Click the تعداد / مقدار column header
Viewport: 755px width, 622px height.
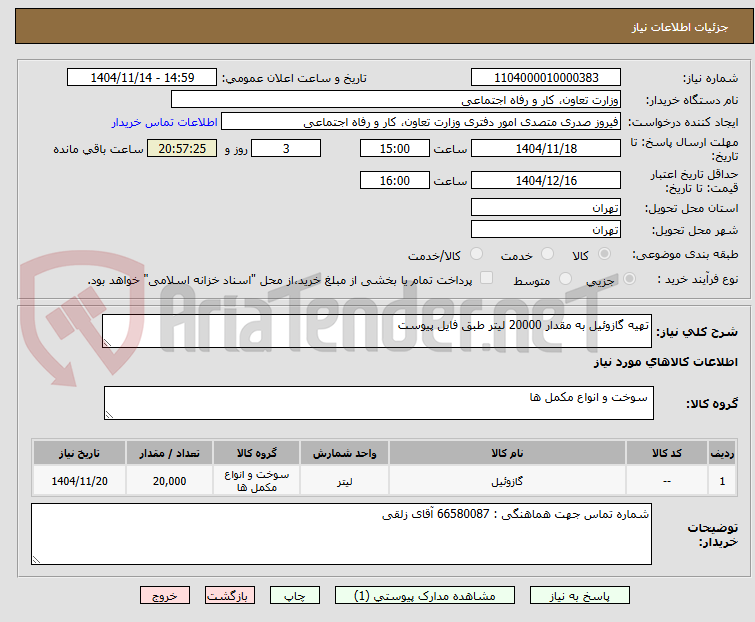(169, 453)
